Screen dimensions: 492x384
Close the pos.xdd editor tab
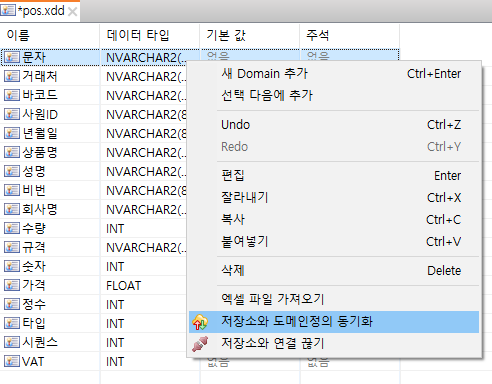coord(72,12)
